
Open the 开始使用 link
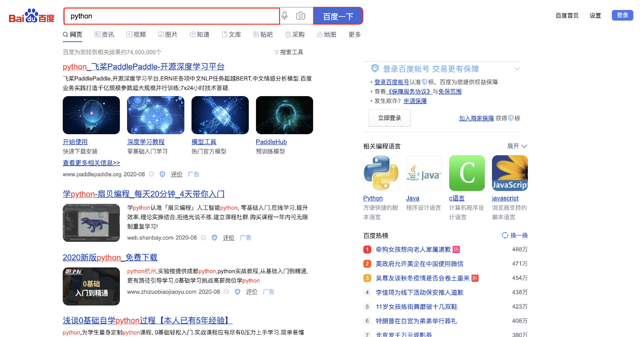click(x=75, y=142)
